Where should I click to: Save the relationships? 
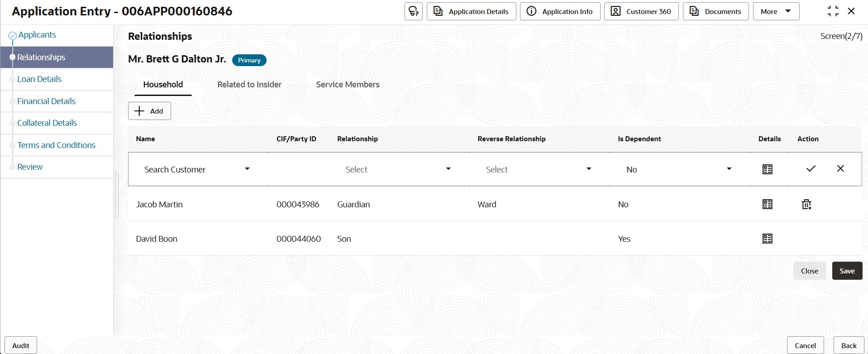(x=847, y=271)
